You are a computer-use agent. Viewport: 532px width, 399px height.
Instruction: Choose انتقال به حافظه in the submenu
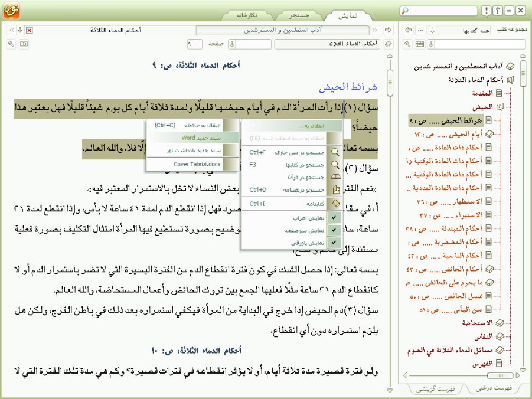pos(192,126)
